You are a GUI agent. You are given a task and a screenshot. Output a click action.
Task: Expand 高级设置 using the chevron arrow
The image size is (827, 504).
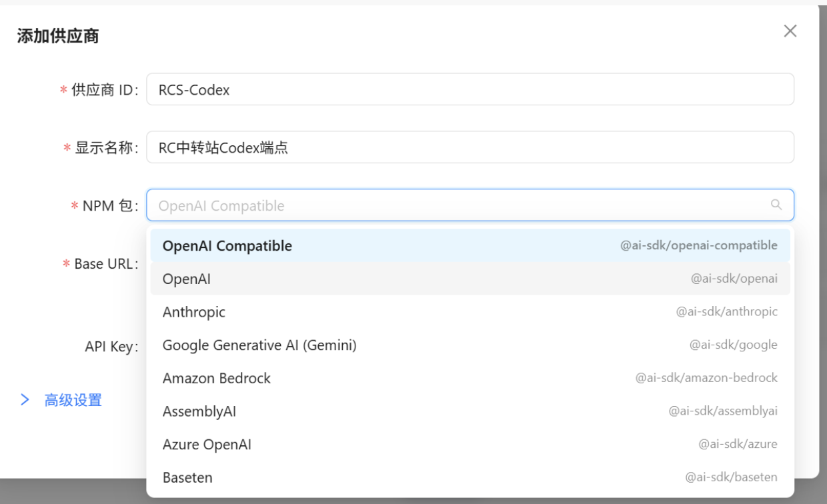(x=25, y=400)
